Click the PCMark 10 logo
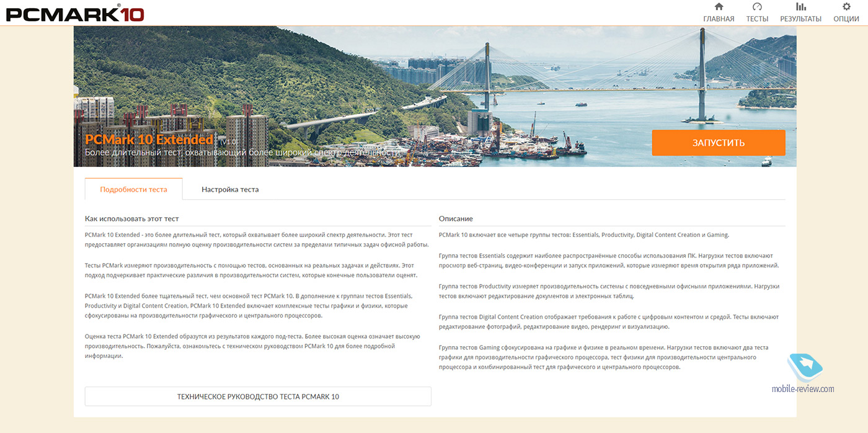The image size is (868, 433). click(x=75, y=13)
